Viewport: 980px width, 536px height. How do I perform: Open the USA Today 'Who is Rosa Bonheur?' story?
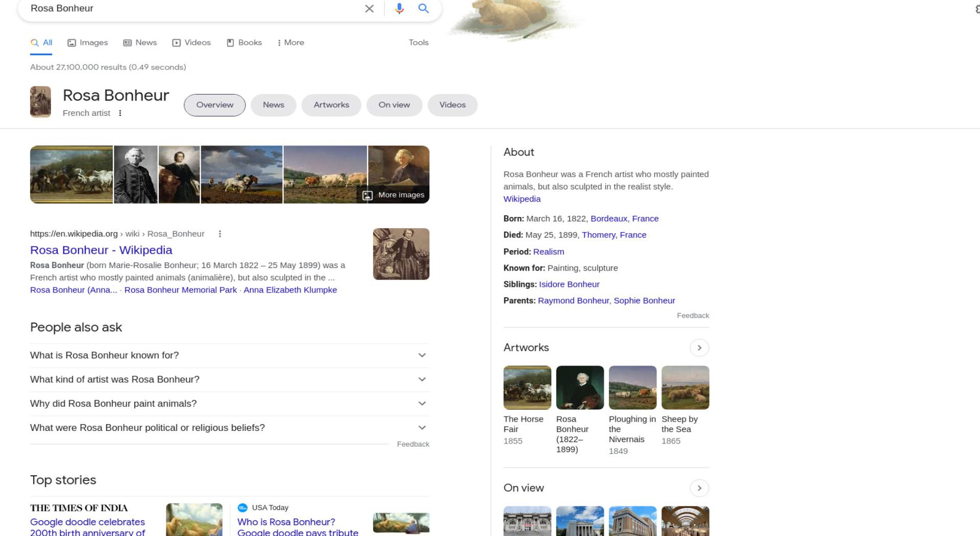[x=298, y=526]
